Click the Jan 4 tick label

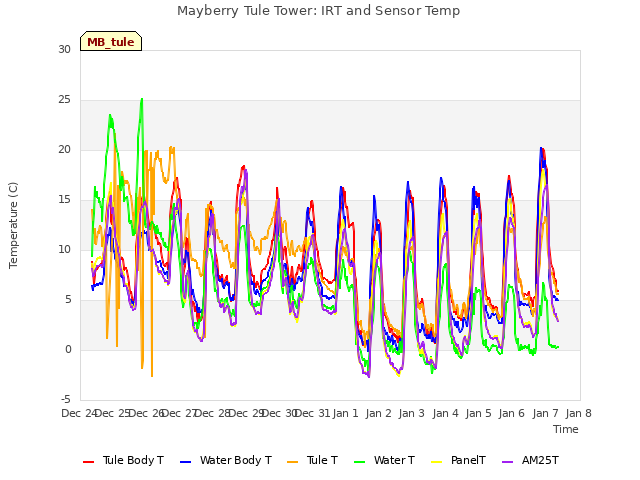tap(445, 413)
